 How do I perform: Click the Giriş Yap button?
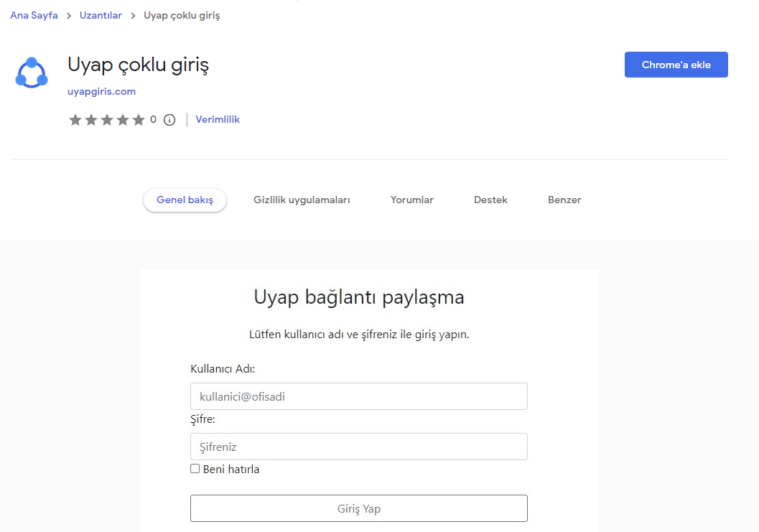pyautogui.click(x=358, y=508)
